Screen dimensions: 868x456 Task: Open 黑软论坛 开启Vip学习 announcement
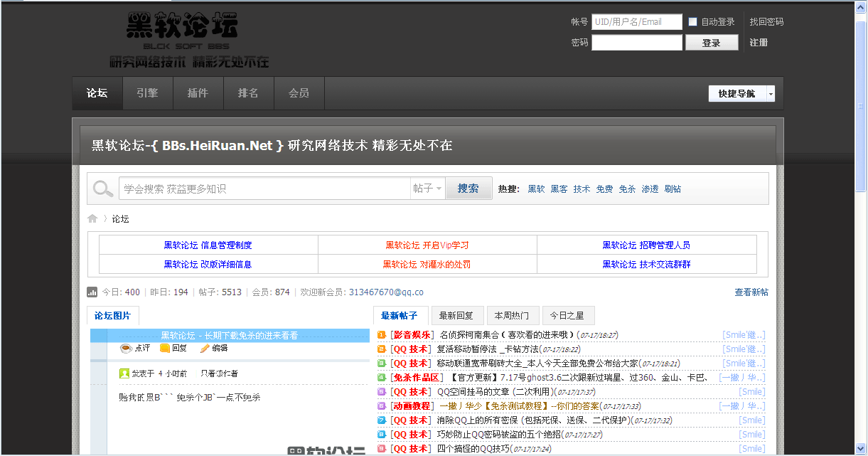click(x=427, y=245)
